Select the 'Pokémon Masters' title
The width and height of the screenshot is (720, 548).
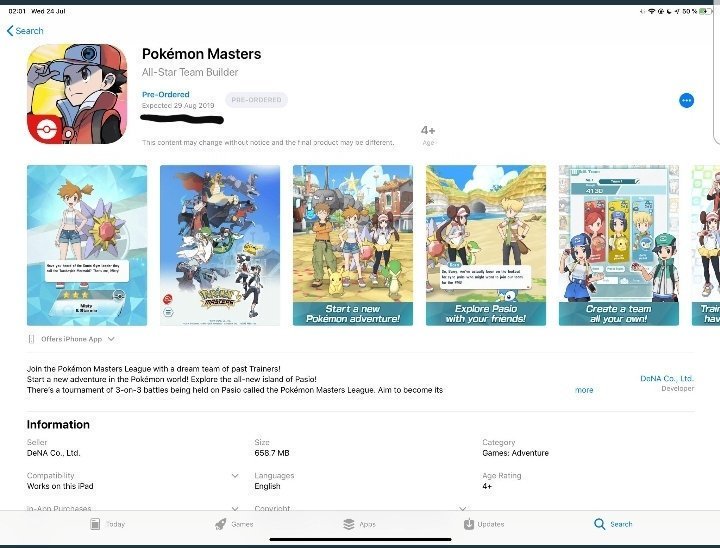click(201, 54)
